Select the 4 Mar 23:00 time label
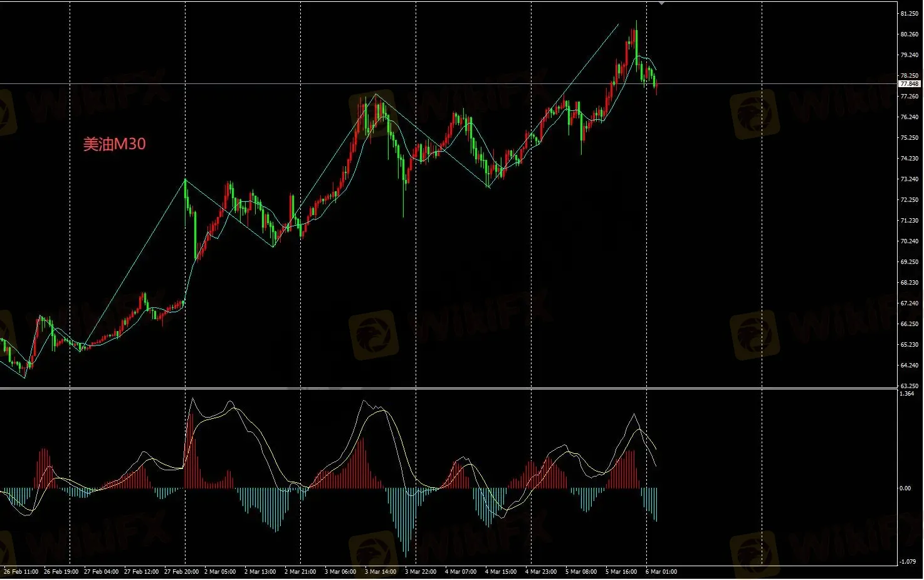This screenshot has width=924, height=580. (541, 572)
